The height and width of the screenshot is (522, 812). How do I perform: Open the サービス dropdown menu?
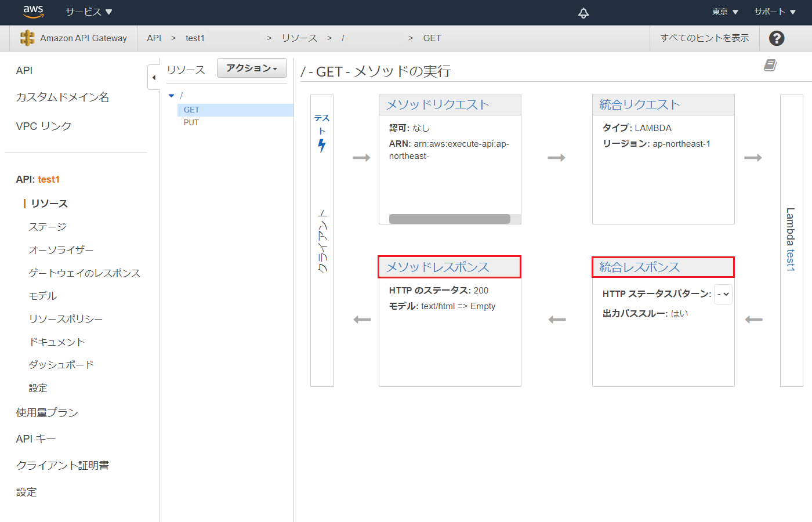click(x=89, y=12)
